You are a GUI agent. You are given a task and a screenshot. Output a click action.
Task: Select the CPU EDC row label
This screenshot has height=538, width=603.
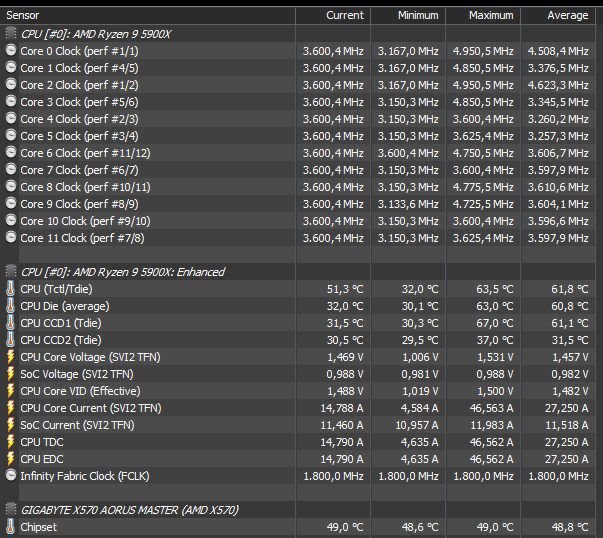[x=42, y=459]
